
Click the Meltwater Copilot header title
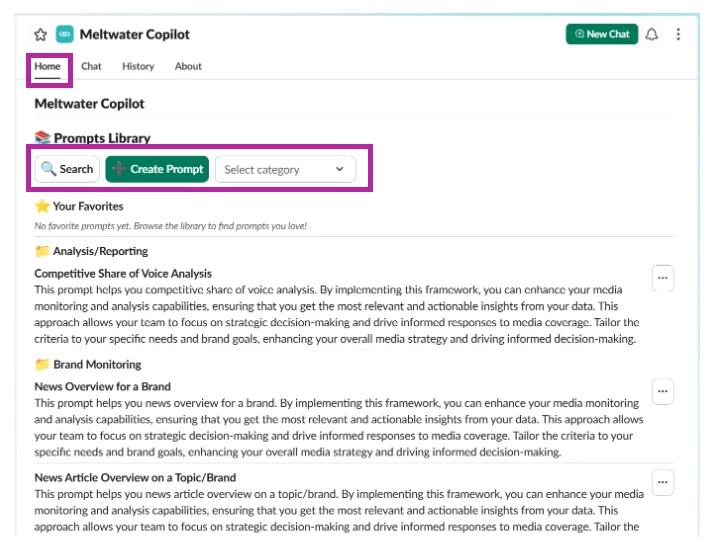coord(135,34)
